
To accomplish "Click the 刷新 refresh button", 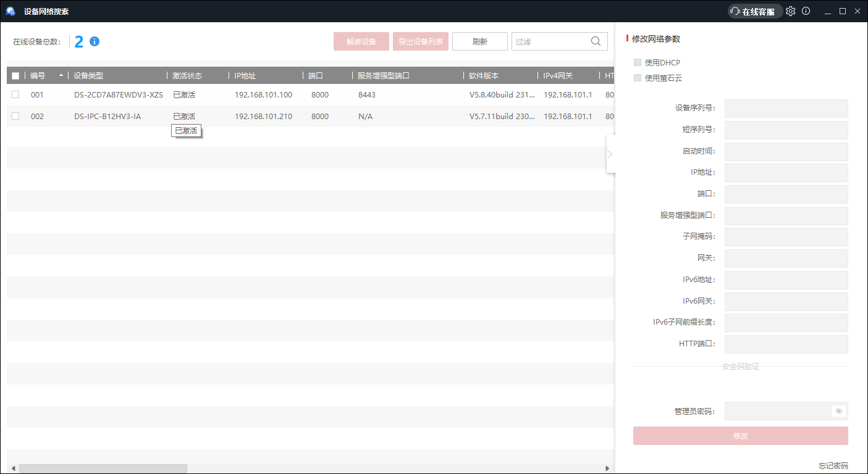I will tap(479, 41).
